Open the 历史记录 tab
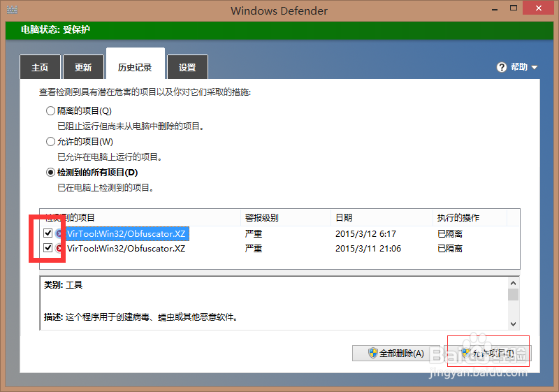The height and width of the screenshot is (392, 559). tap(136, 64)
